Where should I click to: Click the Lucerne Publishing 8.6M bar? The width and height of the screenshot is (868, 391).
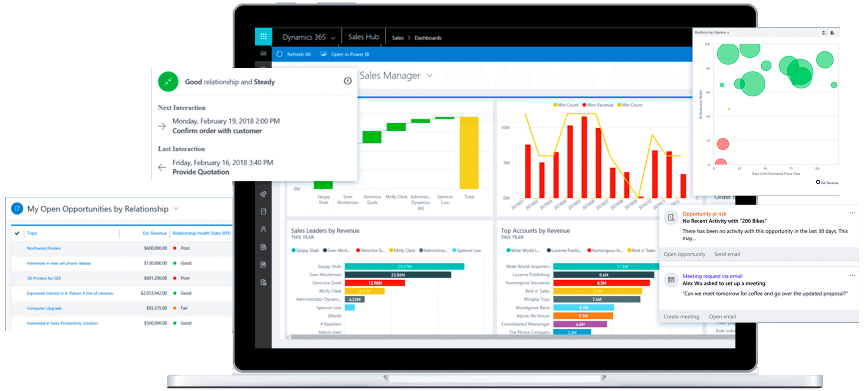pyautogui.click(x=604, y=275)
